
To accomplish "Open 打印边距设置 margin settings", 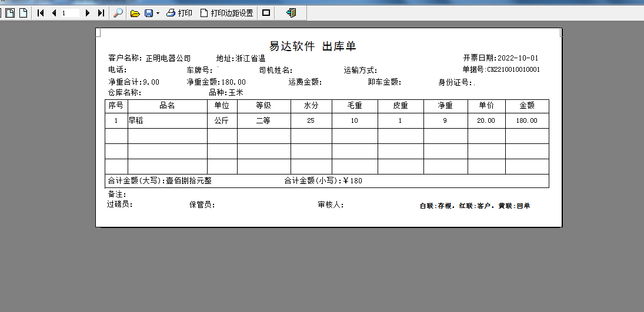I will point(226,13).
